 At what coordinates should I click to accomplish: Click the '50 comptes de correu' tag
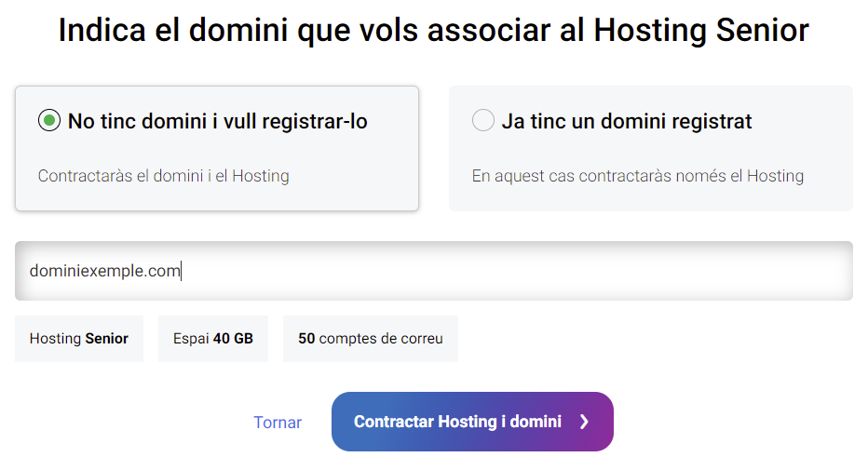click(371, 339)
